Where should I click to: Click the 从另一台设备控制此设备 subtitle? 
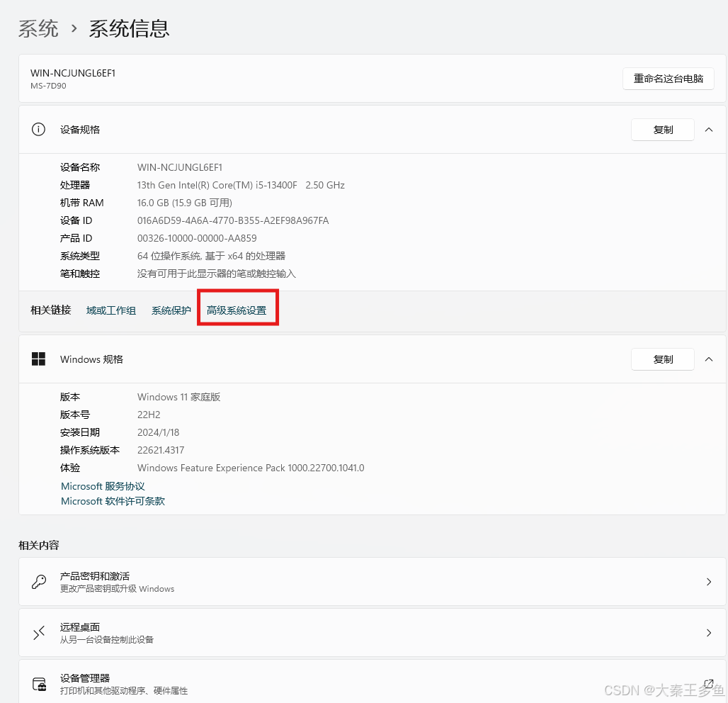(x=107, y=640)
